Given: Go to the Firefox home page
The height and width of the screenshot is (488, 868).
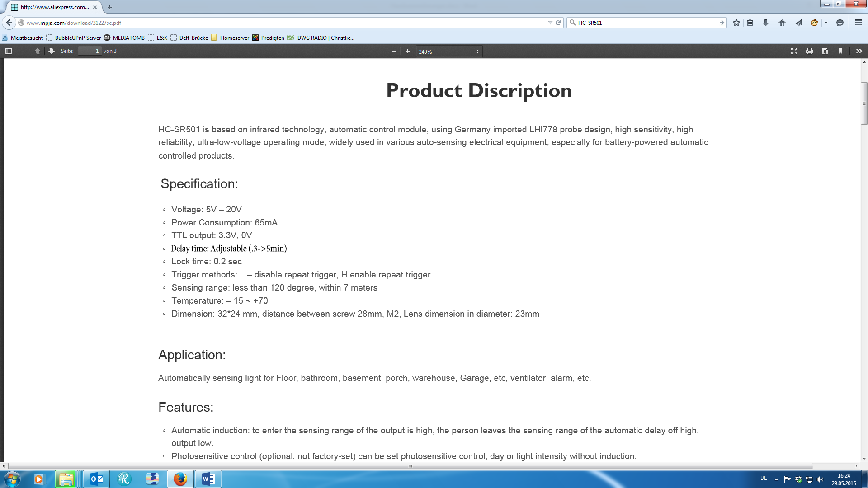Looking at the screenshot, I should click(x=782, y=23).
